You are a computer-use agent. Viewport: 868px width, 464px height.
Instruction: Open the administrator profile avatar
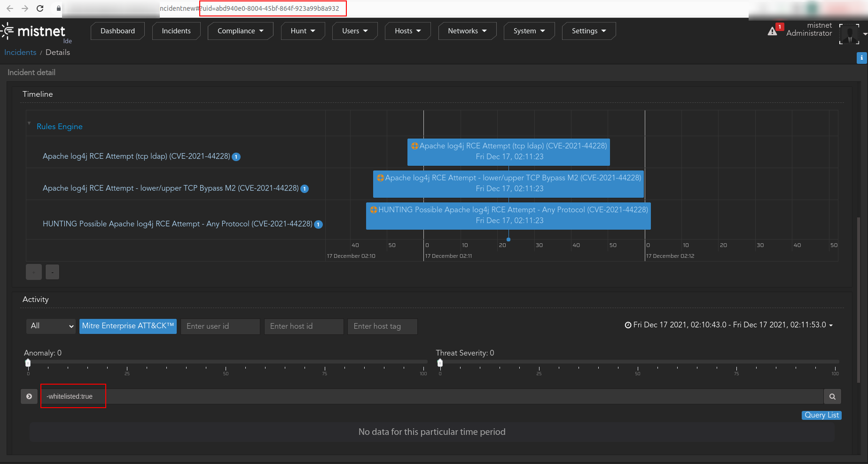click(x=849, y=34)
